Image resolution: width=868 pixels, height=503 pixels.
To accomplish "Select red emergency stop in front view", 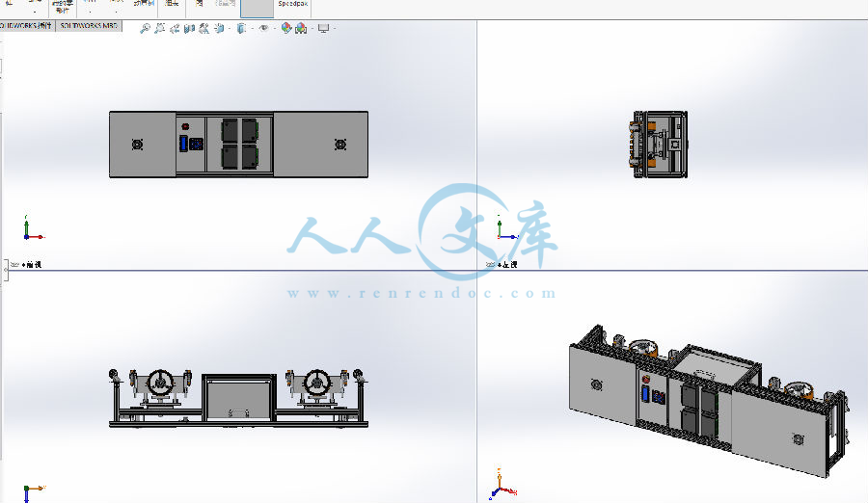I will pos(185,127).
